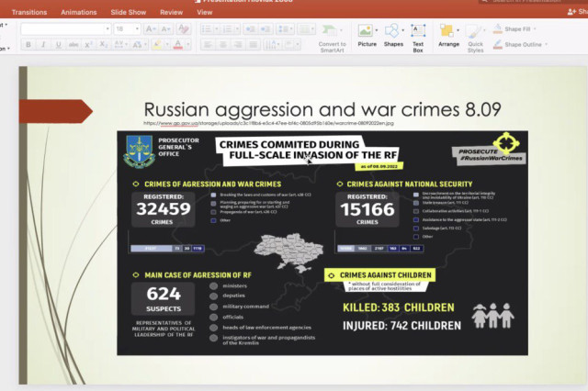Viewport: 588px width, 391px height.
Task: Open the Shape Outline dropdown arrow
Action: (546, 45)
